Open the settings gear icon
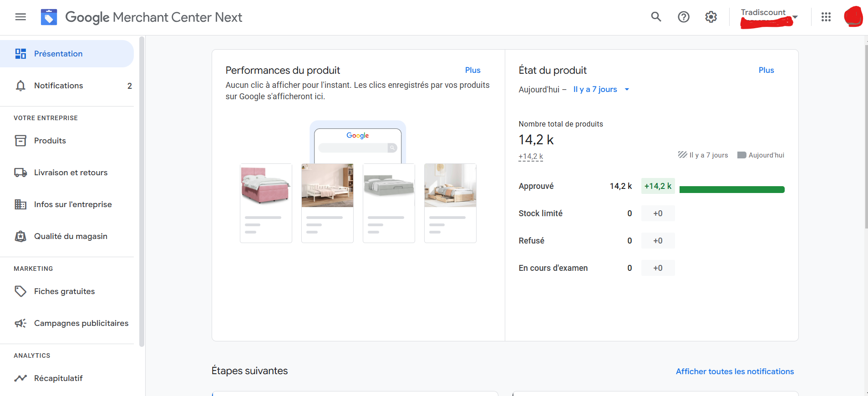This screenshot has height=396, width=868. [711, 17]
